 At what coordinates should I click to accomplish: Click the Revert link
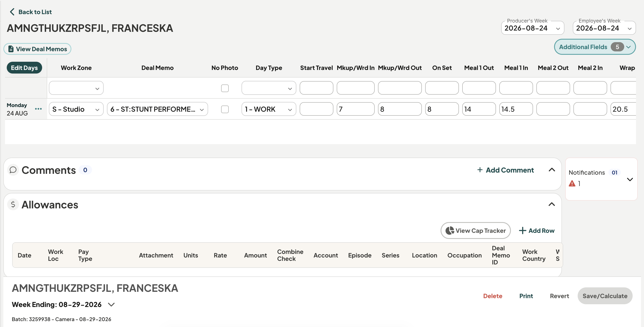pyautogui.click(x=559, y=296)
